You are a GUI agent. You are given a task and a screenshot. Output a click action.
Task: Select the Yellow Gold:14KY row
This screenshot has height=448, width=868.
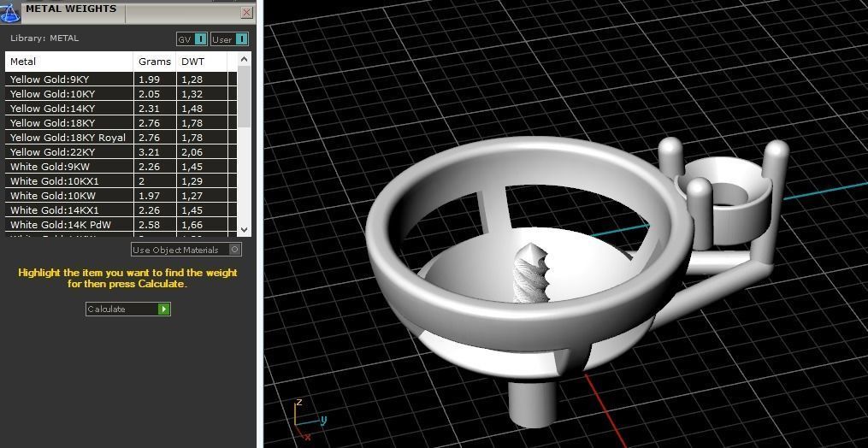[x=121, y=109]
